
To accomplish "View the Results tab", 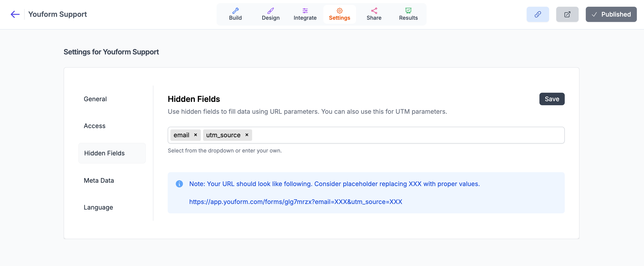I will (x=408, y=14).
